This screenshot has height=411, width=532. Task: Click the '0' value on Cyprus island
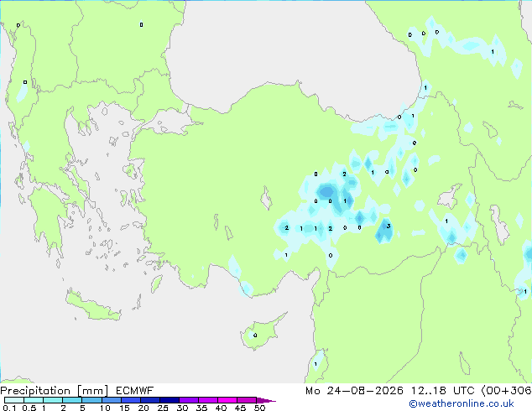tap(255, 335)
